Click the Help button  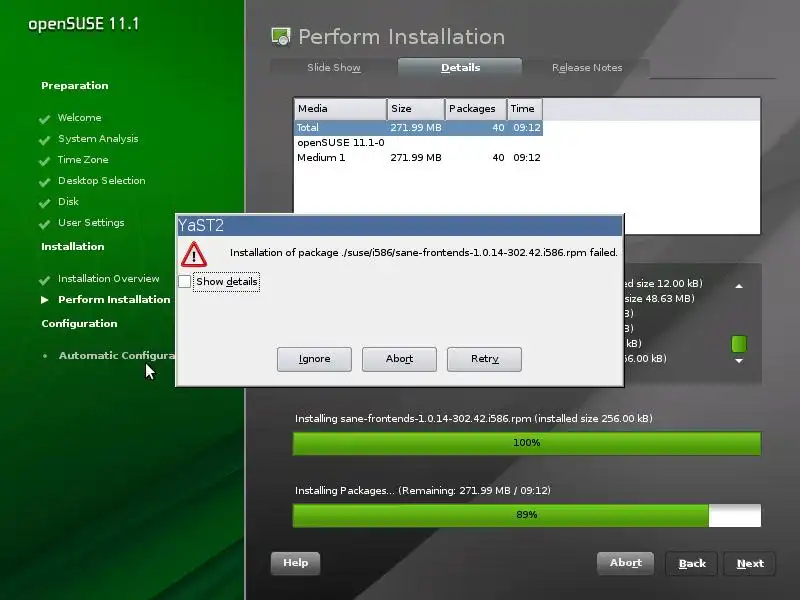pos(295,563)
